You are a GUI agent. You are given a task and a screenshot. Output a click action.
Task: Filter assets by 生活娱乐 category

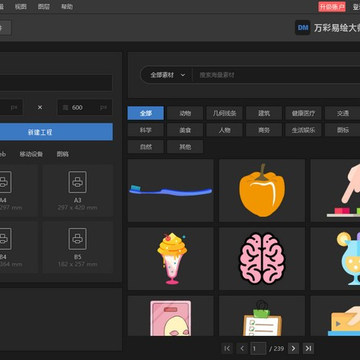303,130
